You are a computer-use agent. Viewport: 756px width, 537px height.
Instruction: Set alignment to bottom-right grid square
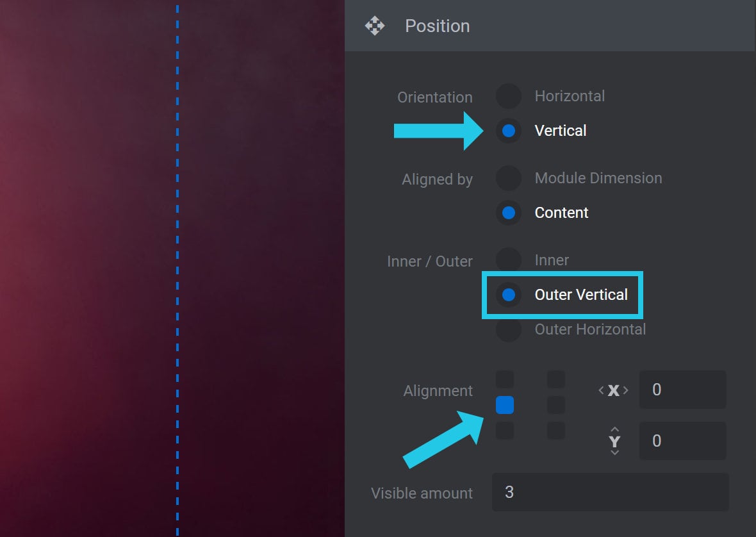(x=556, y=431)
